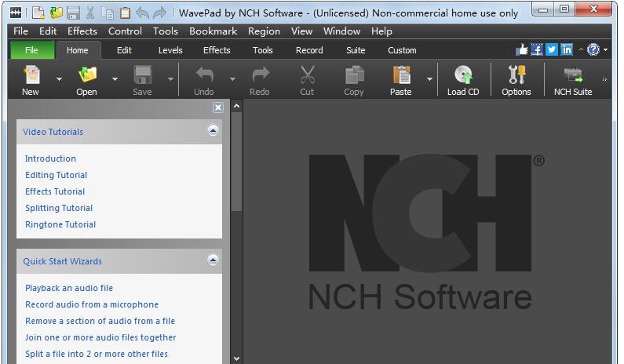Open the NCH Suite icon
Image resolution: width=624 pixels, height=364 pixels.
573,75
